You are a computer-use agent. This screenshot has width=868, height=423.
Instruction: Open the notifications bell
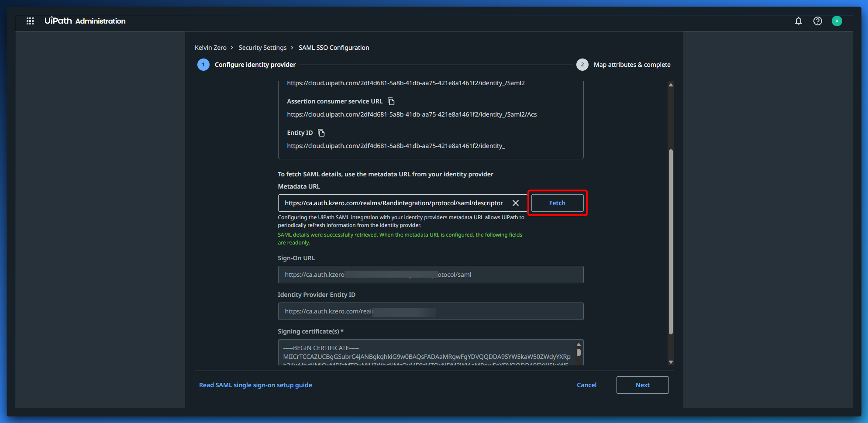click(x=799, y=21)
